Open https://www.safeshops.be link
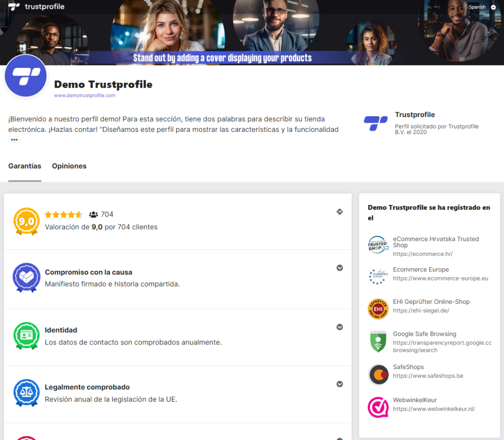The width and height of the screenshot is (504, 440). click(428, 376)
